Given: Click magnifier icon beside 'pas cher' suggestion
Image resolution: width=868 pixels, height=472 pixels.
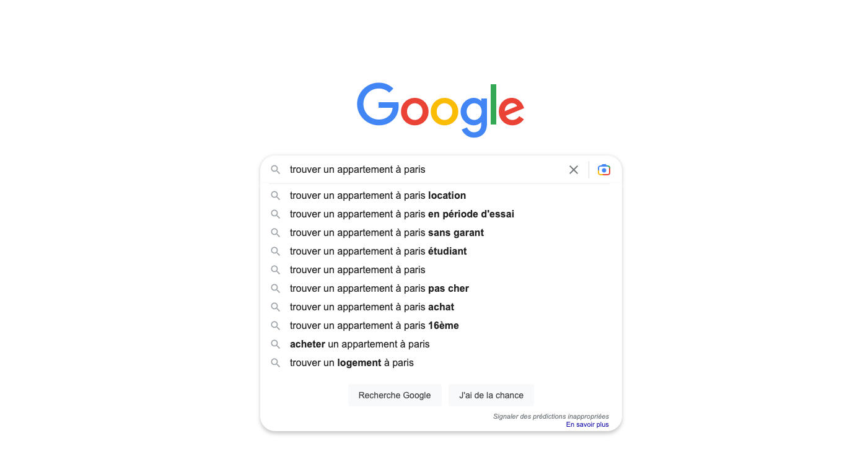Looking at the screenshot, I should pyautogui.click(x=276, y=289).
